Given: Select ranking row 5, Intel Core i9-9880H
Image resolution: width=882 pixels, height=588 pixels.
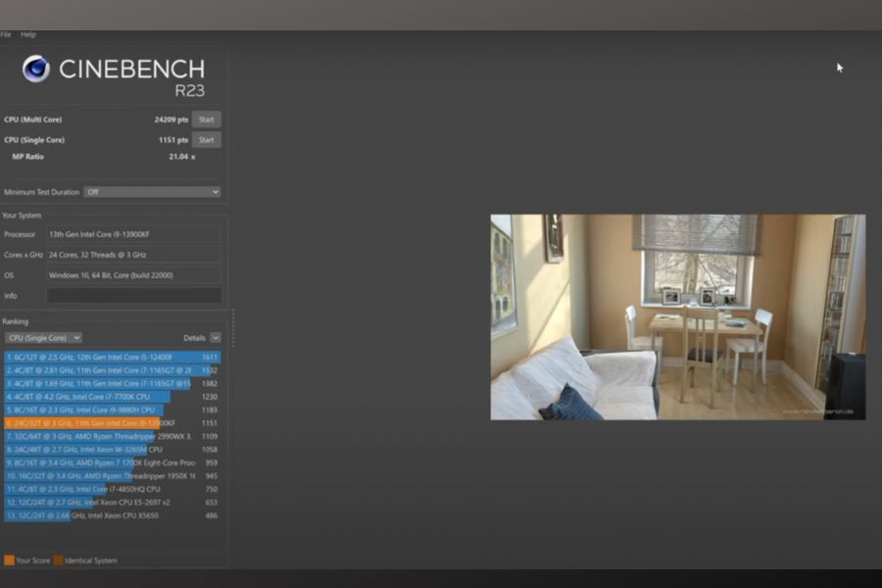Looking at the screenshot, I should (112, 410).
